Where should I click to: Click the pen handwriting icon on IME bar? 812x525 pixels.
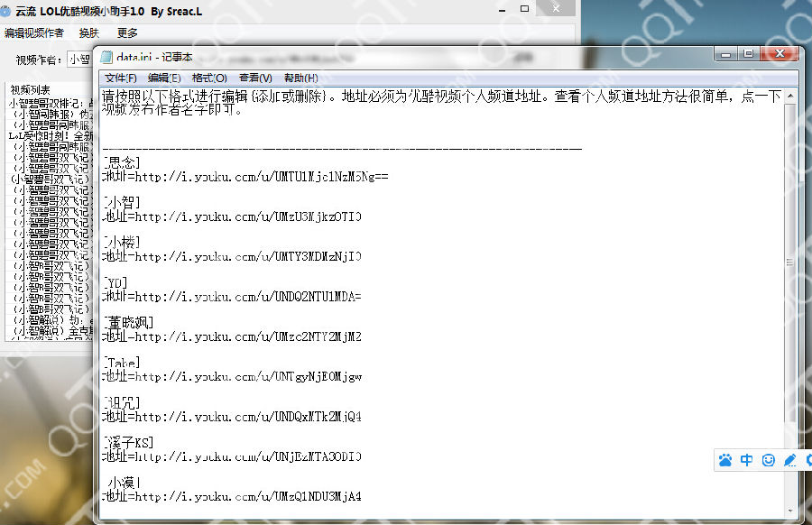789,460
